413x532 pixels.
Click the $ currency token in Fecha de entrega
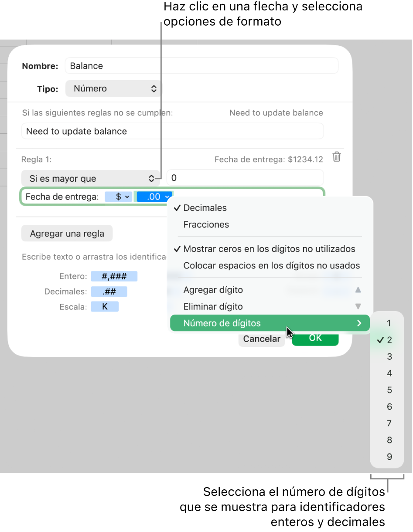[x=118, y=197]
